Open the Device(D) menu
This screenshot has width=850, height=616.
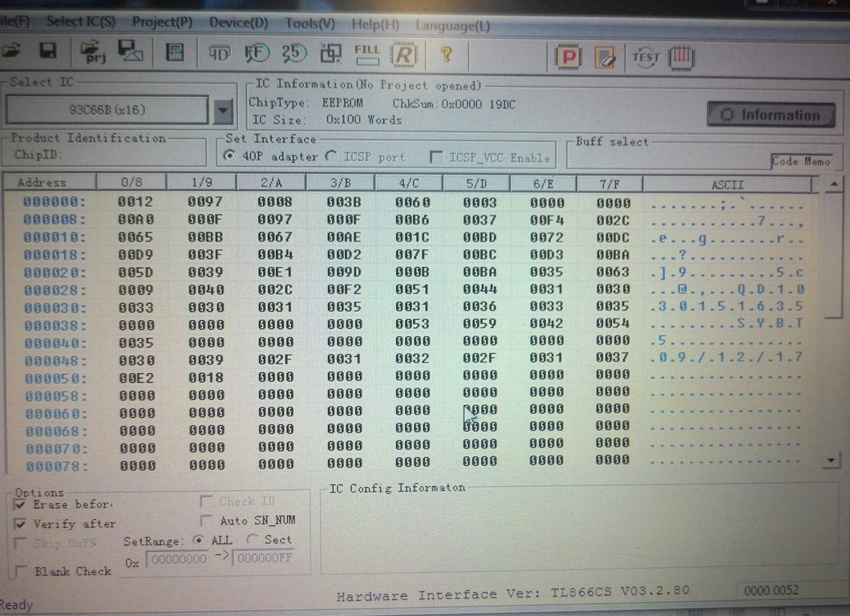pos(238,22)
